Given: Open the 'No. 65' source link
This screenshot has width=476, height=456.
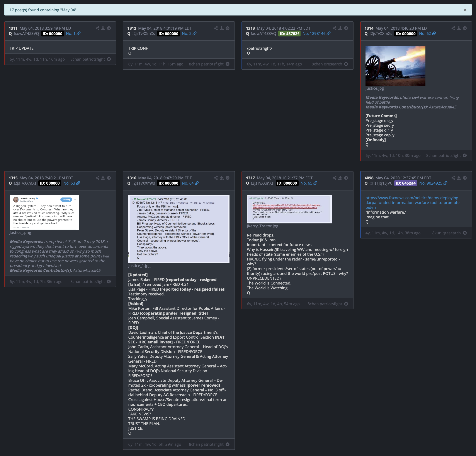Looking at the screenshot, I should click(309, 183).
